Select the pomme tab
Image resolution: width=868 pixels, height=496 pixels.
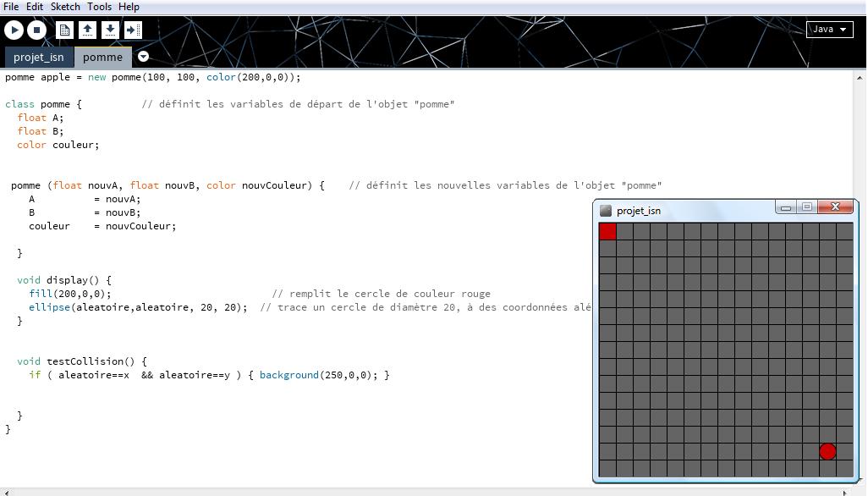pos(102,57)
